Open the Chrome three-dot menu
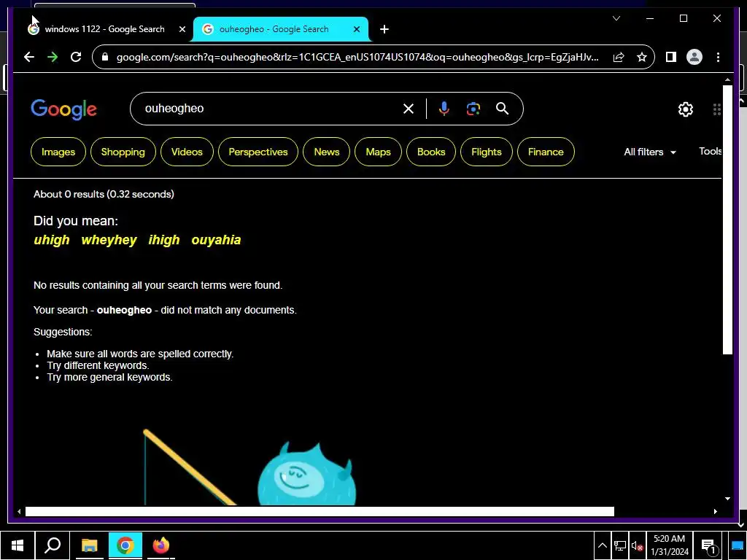Viewport: 747px width, 560px height. pos(718,57)
